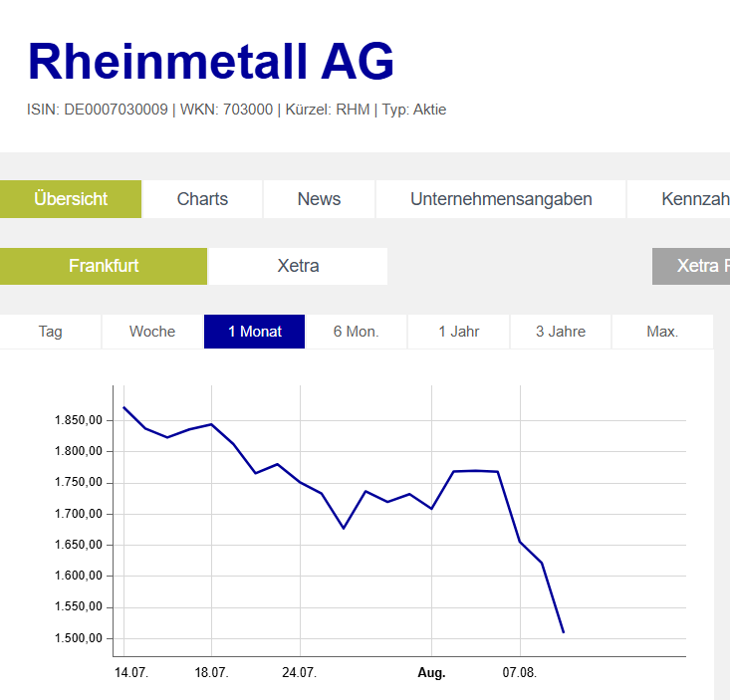Open the Übersicht tab
This screenshot has width=730, height=700.
coord(71,199)
